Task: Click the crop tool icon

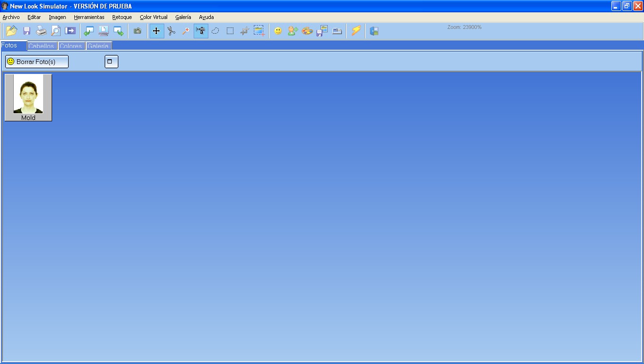Action: [x=244, y=31]
